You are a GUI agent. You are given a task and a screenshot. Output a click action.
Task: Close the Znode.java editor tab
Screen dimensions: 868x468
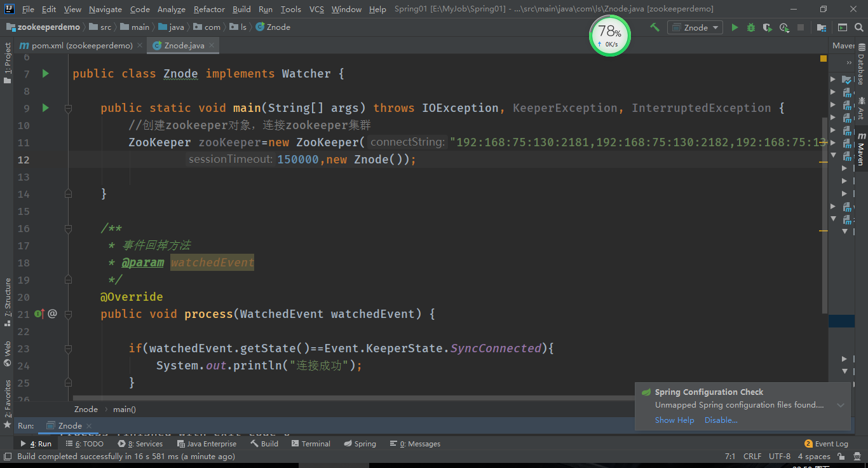coord(212,45)
